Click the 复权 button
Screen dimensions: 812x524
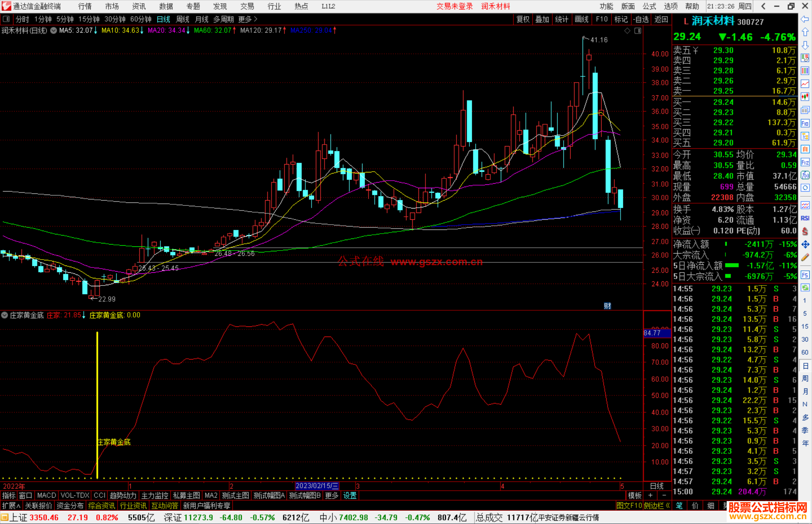point(523,19)
